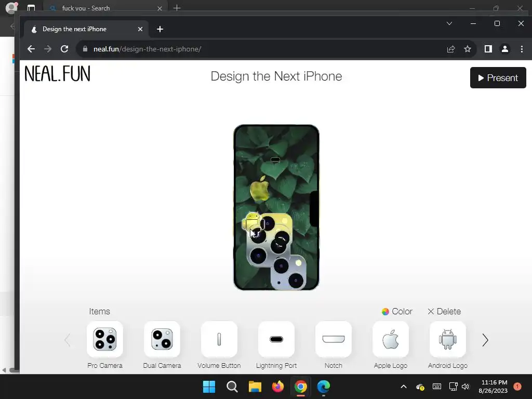Add a Notch item

334,339
